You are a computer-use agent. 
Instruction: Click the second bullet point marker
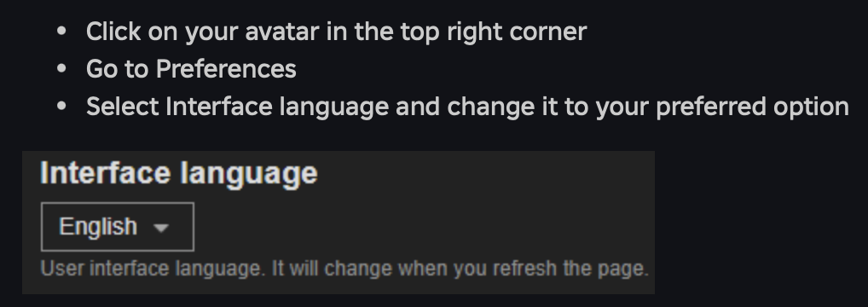point(61,69)
